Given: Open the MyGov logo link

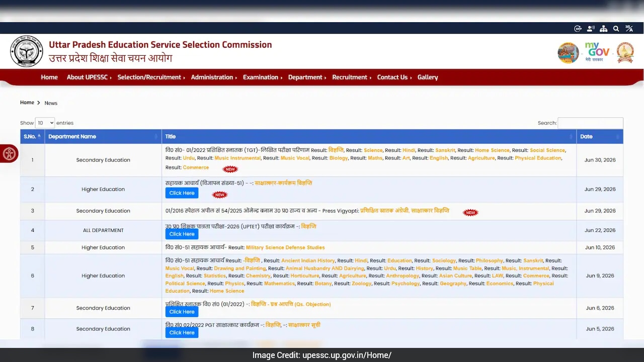Looking at the screenshot, I should pos(597,52).
